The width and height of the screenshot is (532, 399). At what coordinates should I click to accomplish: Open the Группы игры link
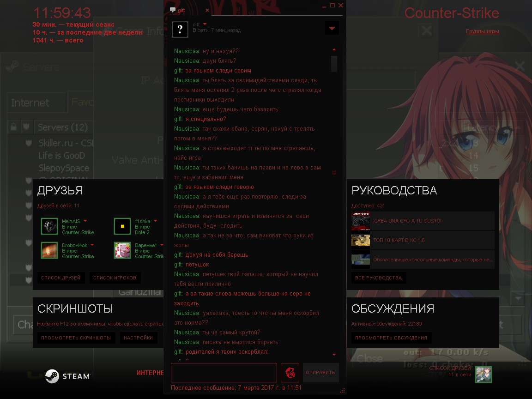click(x=483, y=31)
